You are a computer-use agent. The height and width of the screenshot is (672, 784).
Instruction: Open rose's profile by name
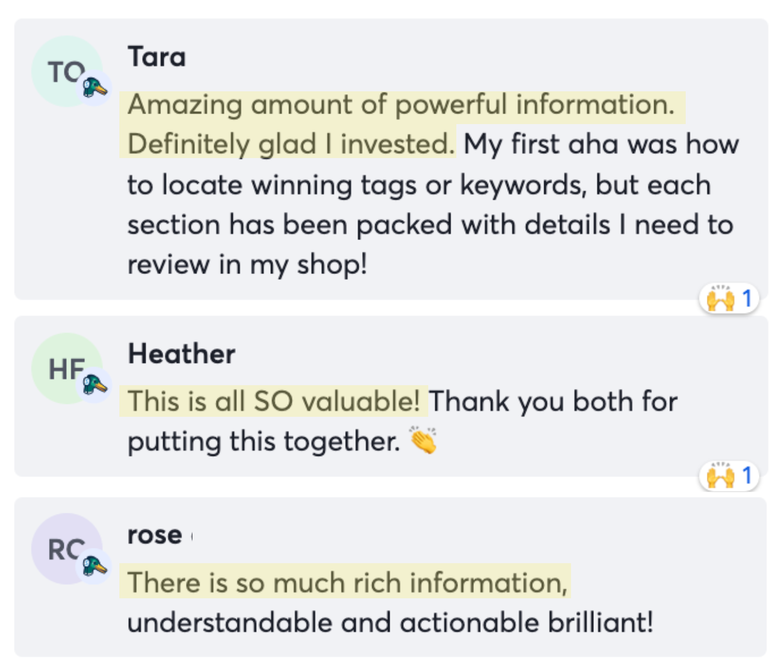155,535
